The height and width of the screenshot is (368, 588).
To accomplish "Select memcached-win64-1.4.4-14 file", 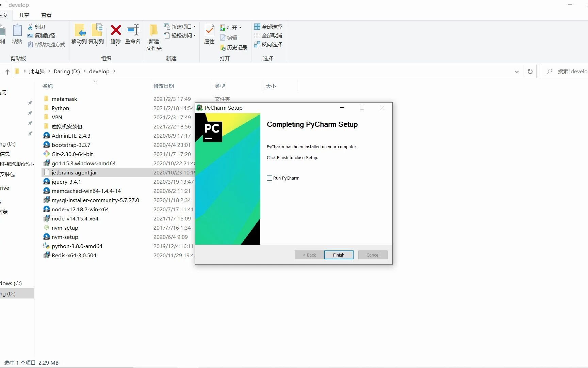I will pos(86,191).
